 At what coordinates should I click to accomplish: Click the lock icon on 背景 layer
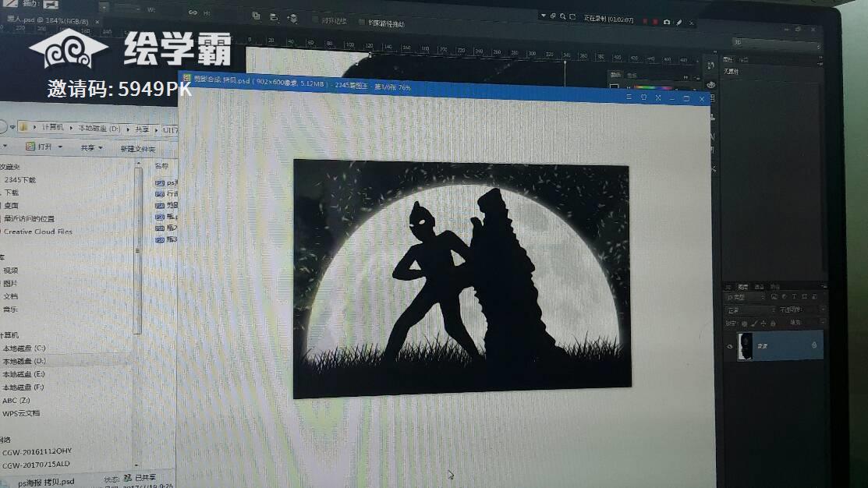point(814,345)
